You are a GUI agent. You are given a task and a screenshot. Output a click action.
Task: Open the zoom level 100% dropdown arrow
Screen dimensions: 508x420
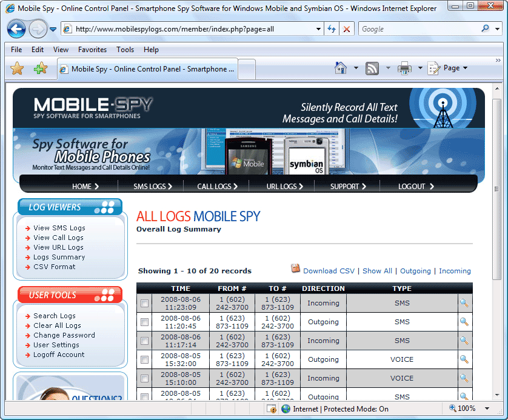(487, 408)
